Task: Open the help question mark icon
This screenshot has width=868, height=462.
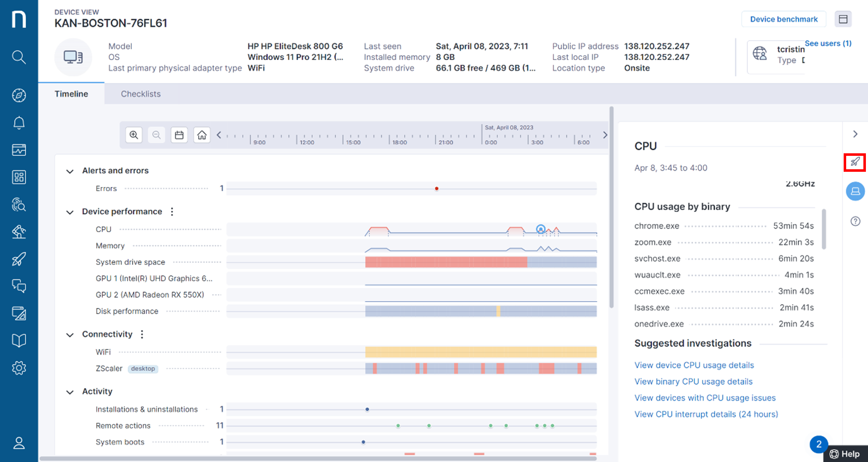Action: click(855, 221)
